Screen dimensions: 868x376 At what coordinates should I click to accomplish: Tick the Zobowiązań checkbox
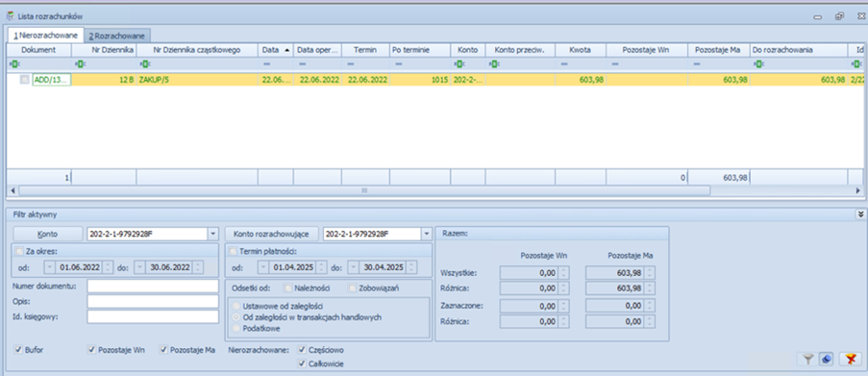(x=352, y=288)
